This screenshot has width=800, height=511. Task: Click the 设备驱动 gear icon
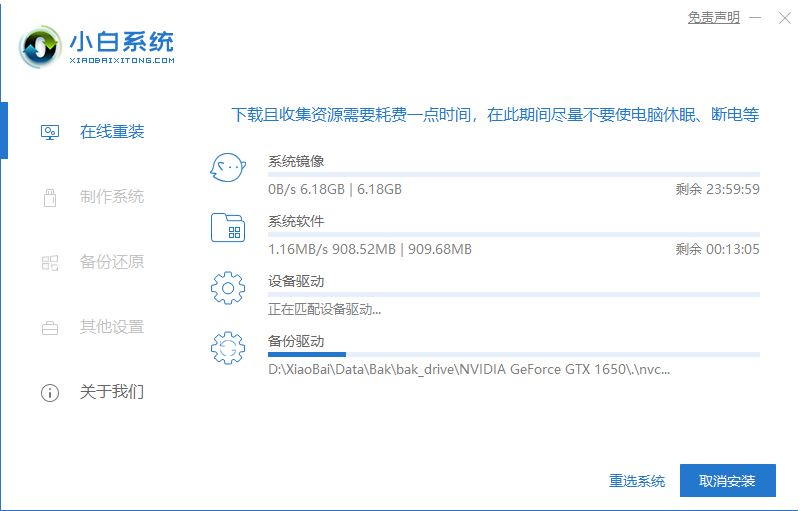pos(227,288)
